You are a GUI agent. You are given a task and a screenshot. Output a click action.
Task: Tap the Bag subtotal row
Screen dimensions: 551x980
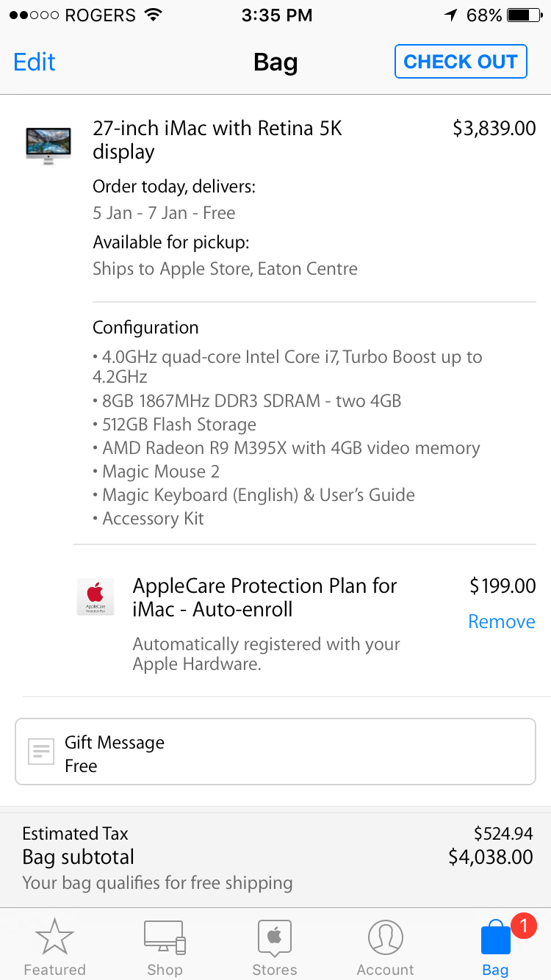[276, 857]
